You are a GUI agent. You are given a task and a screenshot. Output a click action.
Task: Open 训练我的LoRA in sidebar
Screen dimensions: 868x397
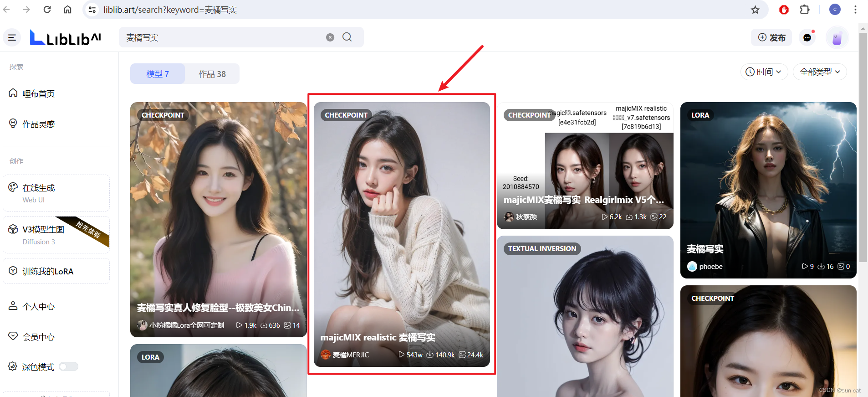56,271
